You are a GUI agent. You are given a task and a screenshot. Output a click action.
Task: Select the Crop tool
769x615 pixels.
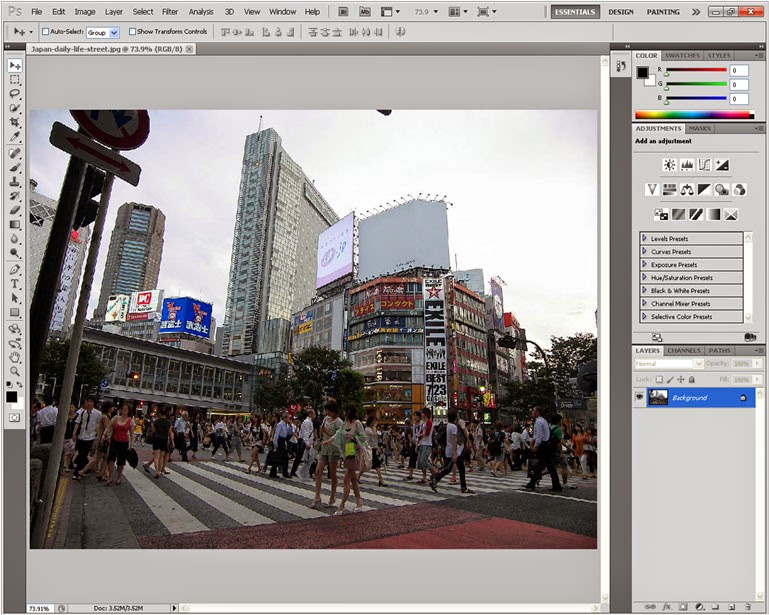coord(15,122)
